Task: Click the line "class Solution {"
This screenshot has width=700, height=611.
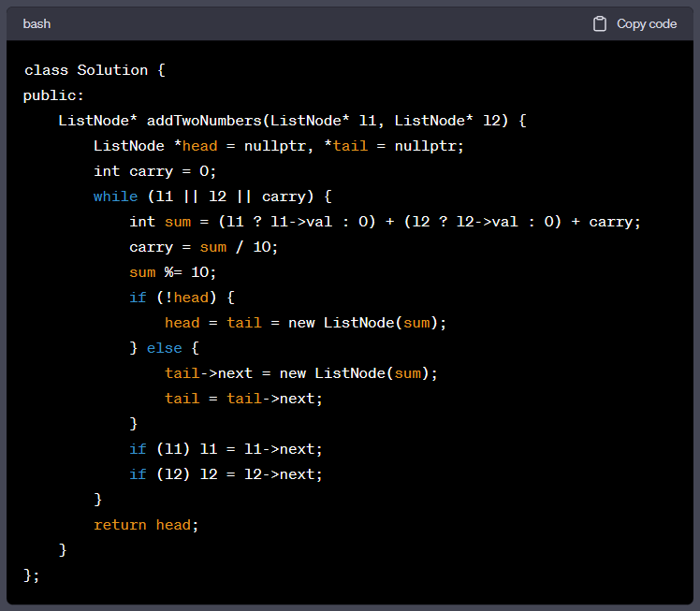Action: click(95, 70)
